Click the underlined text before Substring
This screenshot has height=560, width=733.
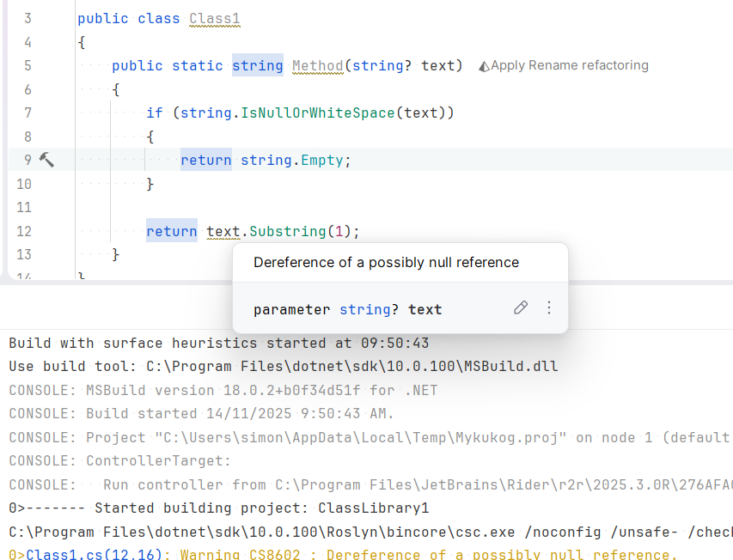[223, 231]
